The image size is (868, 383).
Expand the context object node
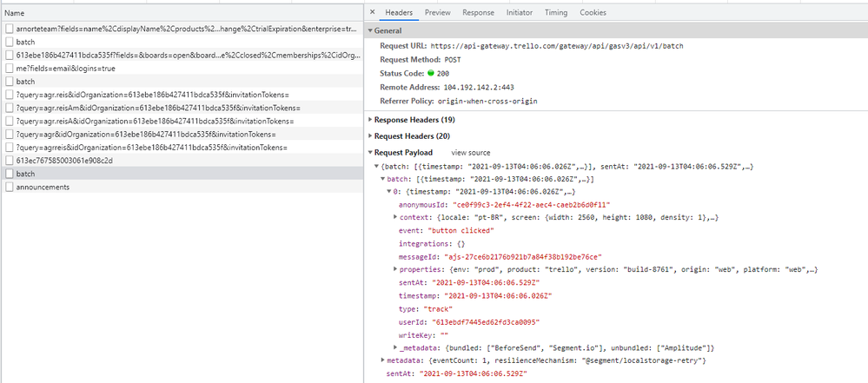tap(395, 217)
